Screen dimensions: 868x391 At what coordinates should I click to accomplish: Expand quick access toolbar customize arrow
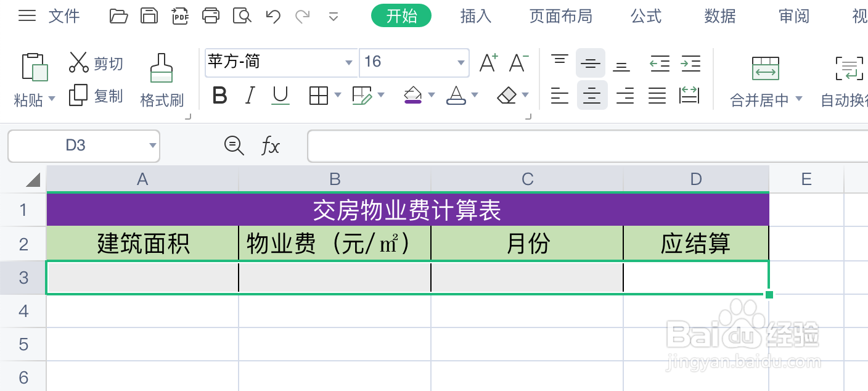[334, 17]
